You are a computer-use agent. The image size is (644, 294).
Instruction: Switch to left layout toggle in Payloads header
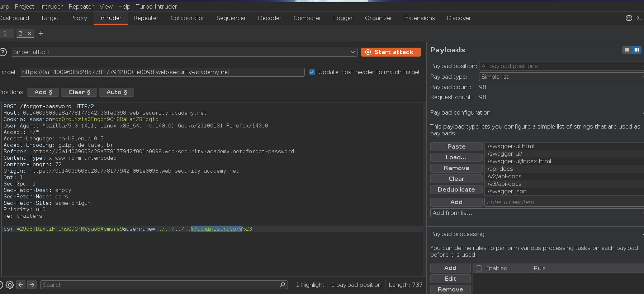click(x=627, y=50)
